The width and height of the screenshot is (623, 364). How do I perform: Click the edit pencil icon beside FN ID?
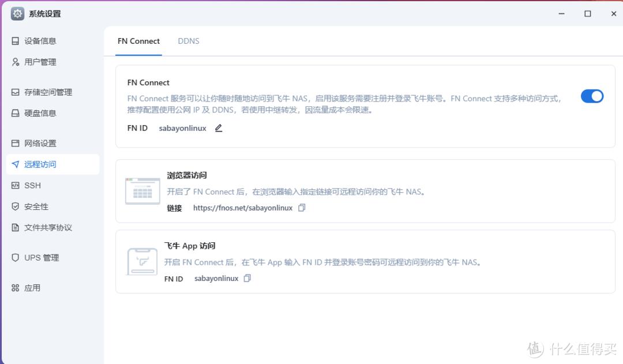(x=219, y=128)
